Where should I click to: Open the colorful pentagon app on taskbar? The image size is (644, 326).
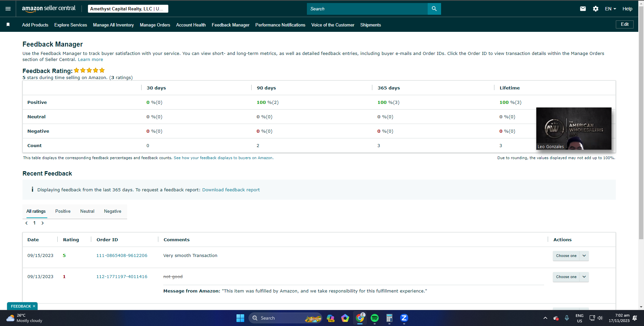[345, 318]
